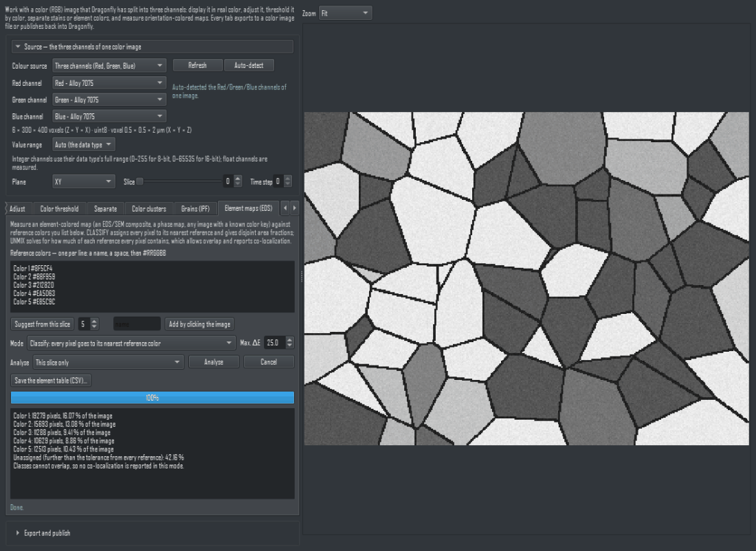Click the Max ΔE stepper showing 25.0
The width and height of the screenshot is (756, 551).
click(279, 343)
